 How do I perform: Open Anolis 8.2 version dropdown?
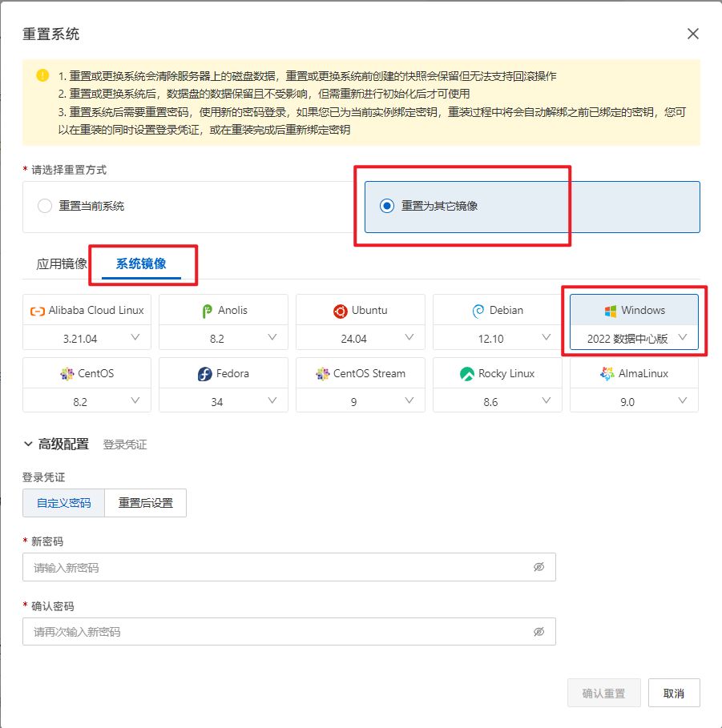(224, 338)
